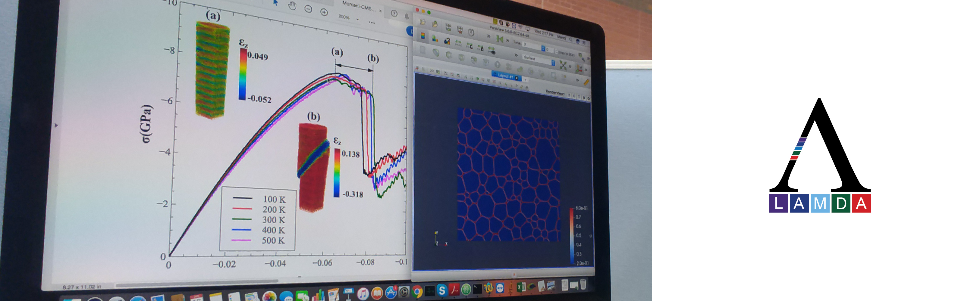This screenshot has height=301, width=980.
Task: Pick the arrow selection tool in PDF toolbar
Action: [276, 3]
